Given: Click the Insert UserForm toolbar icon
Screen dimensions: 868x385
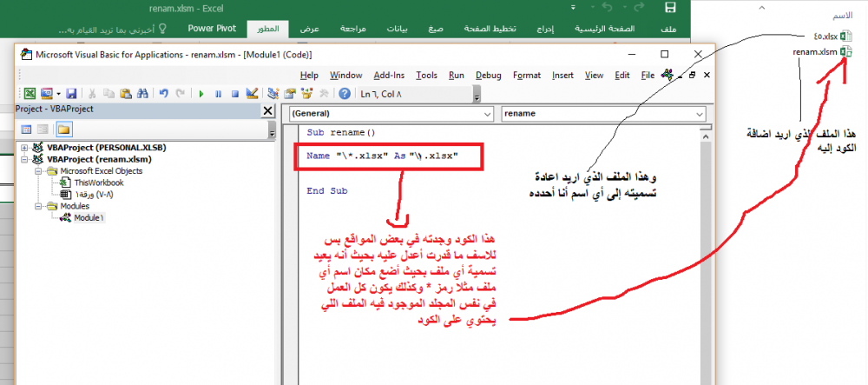Looking at the screenshot, I should pyautogui.click(x=46, y=94).
